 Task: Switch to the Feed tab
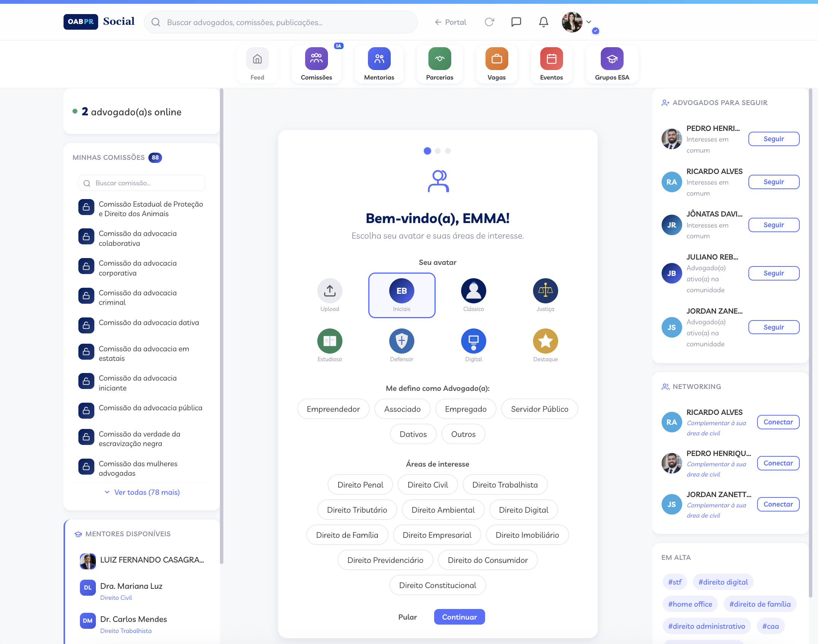(x=257, y=64)
